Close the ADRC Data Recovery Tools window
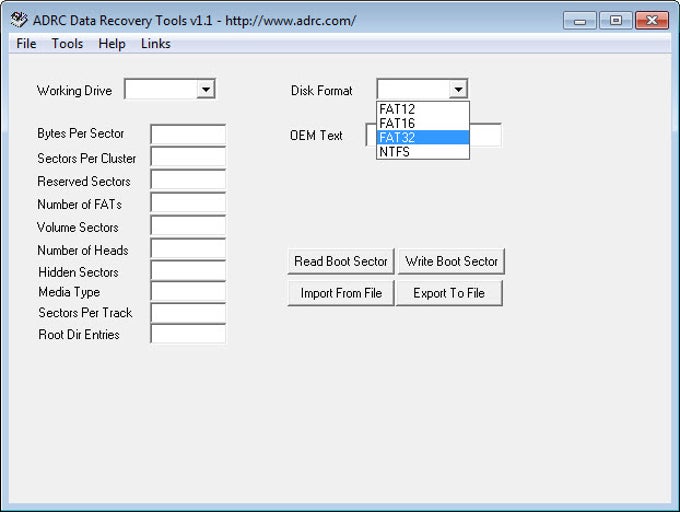Viewport: 680px width, 512px height. [651, 21]
